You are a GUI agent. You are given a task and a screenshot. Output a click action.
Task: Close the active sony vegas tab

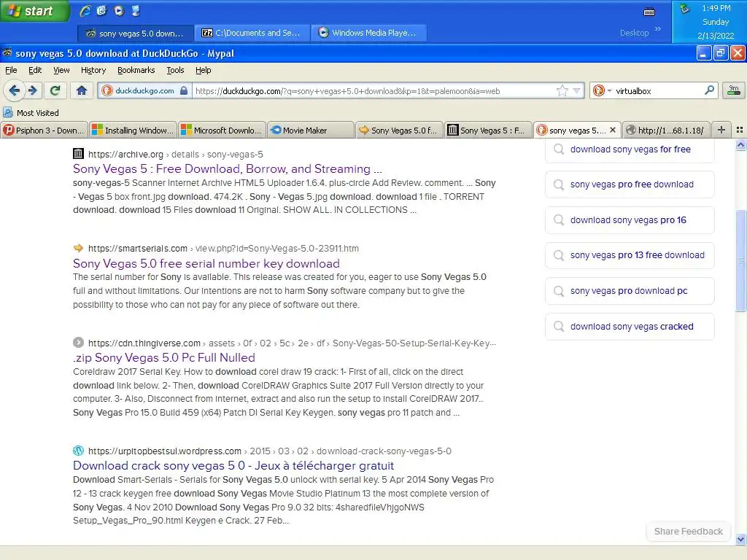click(613, 130)
